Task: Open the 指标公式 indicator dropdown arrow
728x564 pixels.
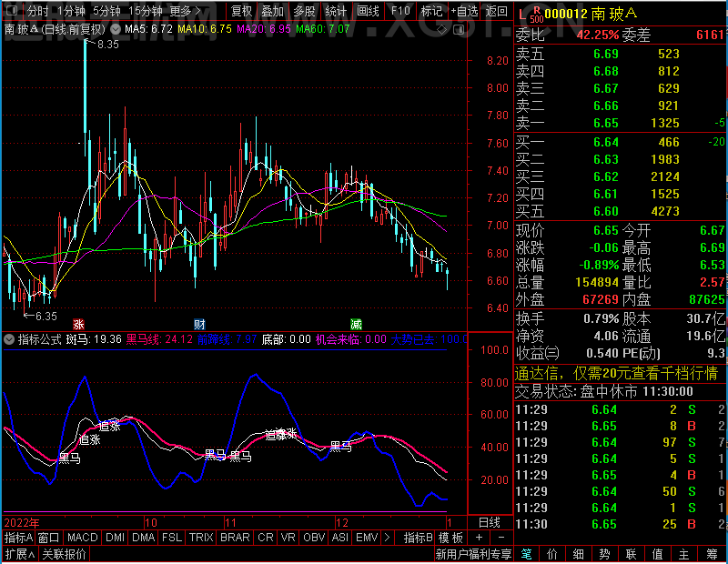Action: [9, 339]
